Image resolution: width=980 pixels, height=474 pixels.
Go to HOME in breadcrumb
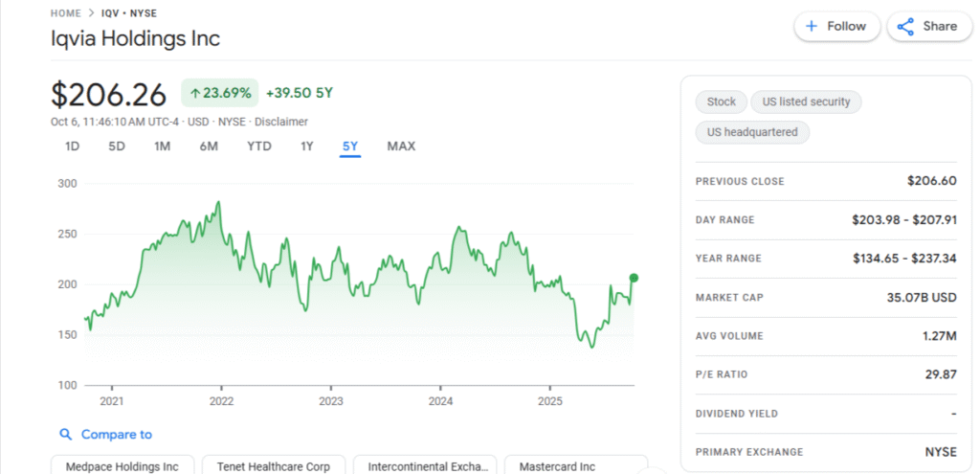click(66, 13)
